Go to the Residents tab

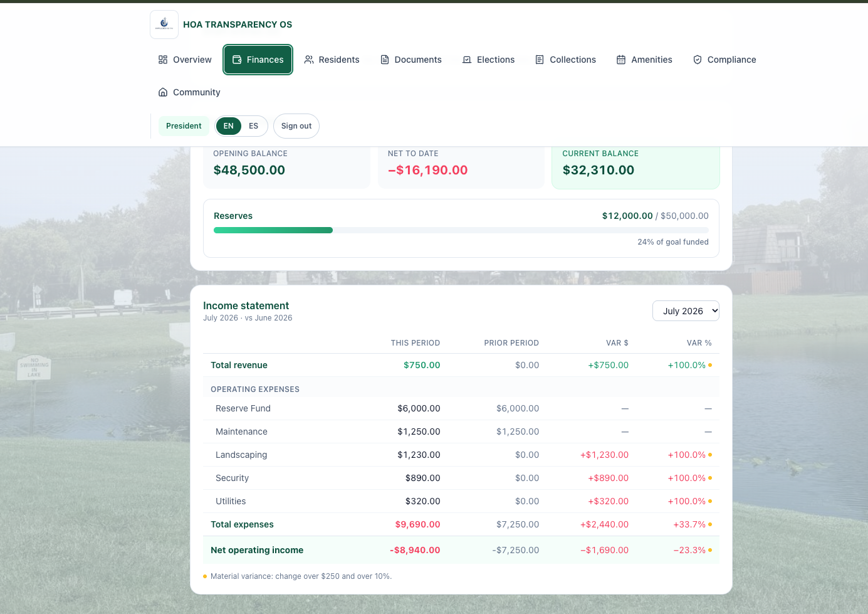332,60
